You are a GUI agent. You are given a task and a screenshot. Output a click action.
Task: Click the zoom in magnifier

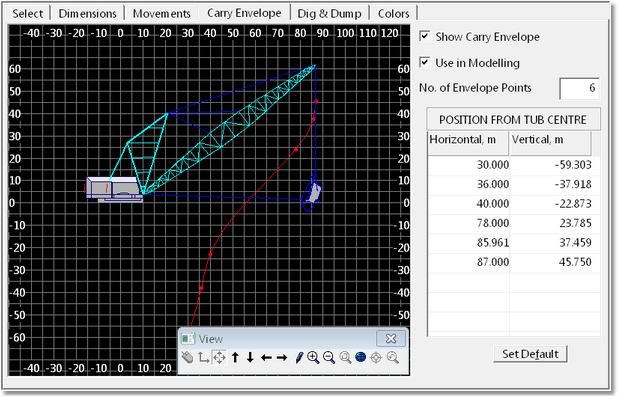tap(313, 357)
